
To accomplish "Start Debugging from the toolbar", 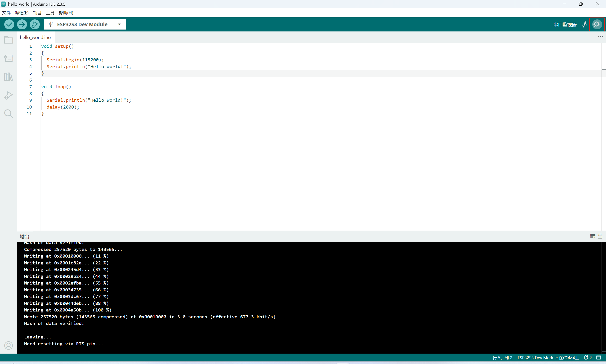I will 35,24.
